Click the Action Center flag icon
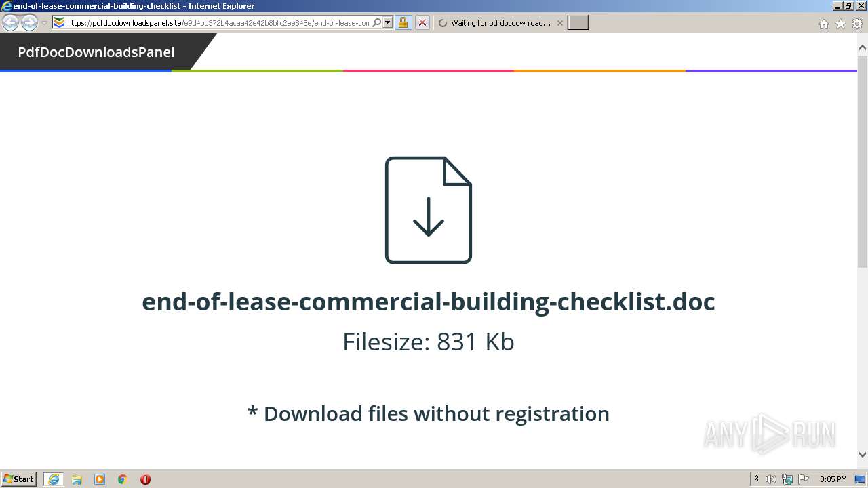The height and width of the screenshot is (488, 868). click(804, 479)
